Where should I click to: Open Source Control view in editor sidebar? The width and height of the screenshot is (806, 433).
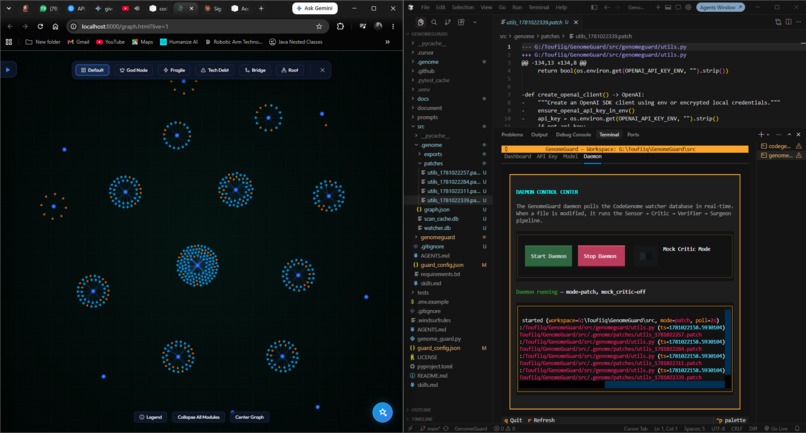tap(447, 22)
